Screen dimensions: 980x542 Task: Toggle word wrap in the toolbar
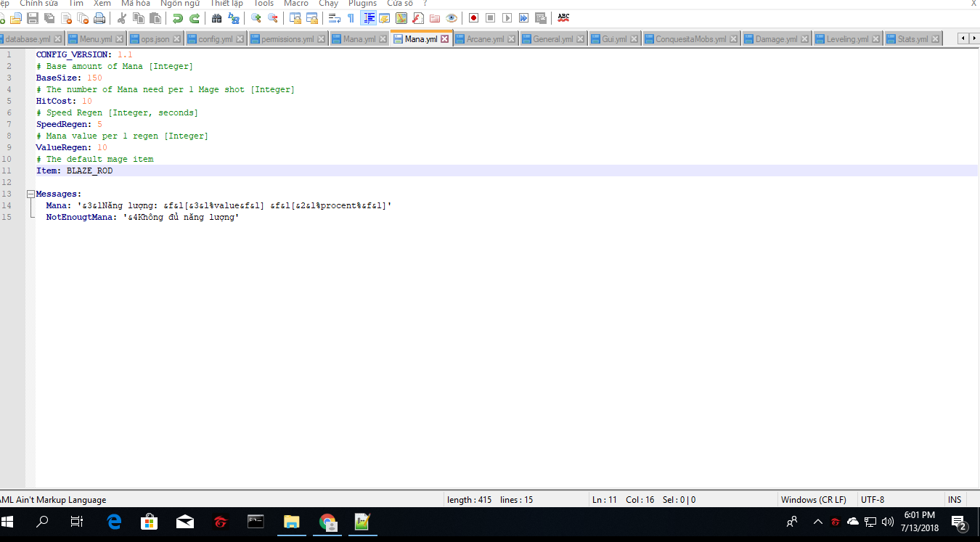click(x=334, y=18)
